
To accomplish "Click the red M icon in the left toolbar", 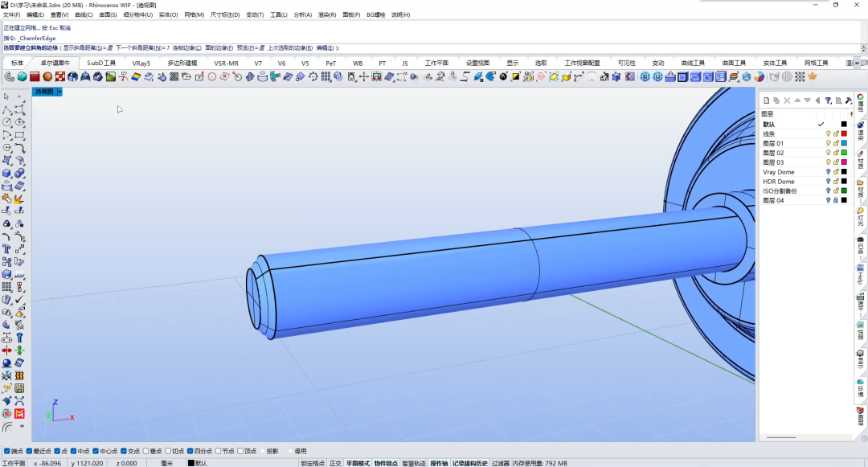I will click(x=19, y=413).
